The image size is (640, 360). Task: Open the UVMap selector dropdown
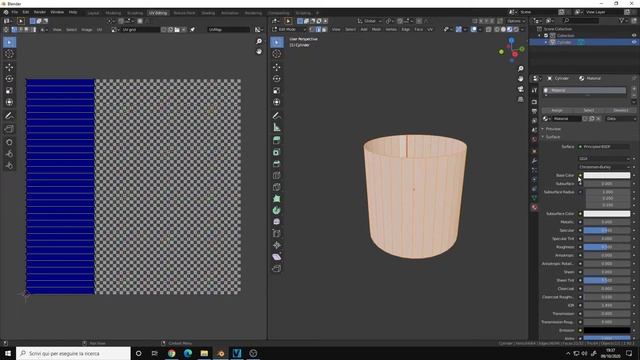pos(228,29)
